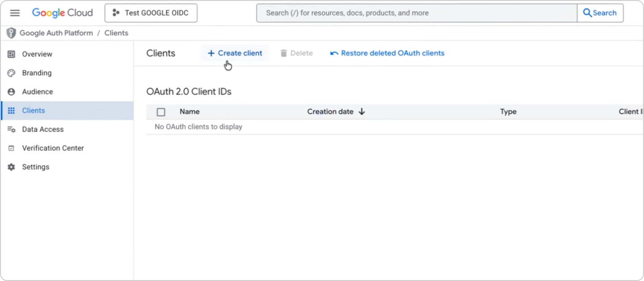Image resolution: width=644 pixels, height=281 pixels.
Task: Select the Branding palette icon
Action: pyautogui.click(x=11, y=73)
